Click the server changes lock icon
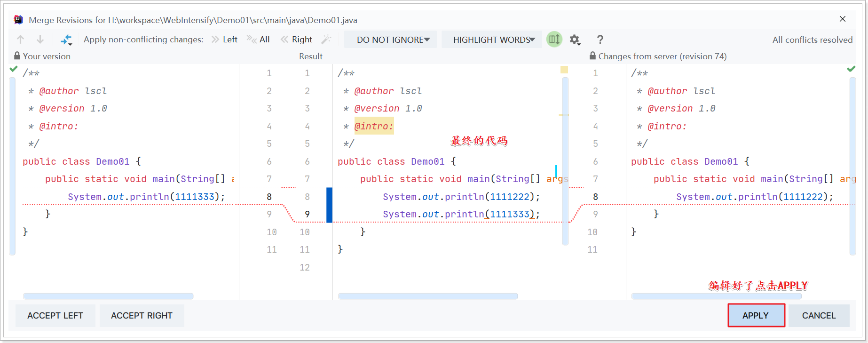Screen dimensions: 868x343 (x=592, y=56)
